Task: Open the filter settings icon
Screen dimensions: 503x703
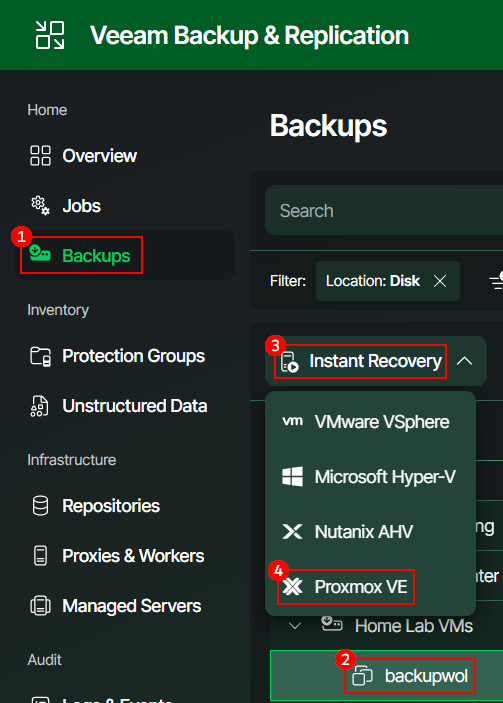Action: [496, 281]
